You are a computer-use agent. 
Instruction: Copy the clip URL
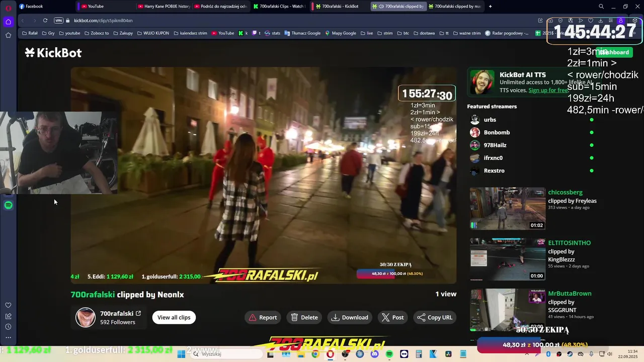[435, 317]
